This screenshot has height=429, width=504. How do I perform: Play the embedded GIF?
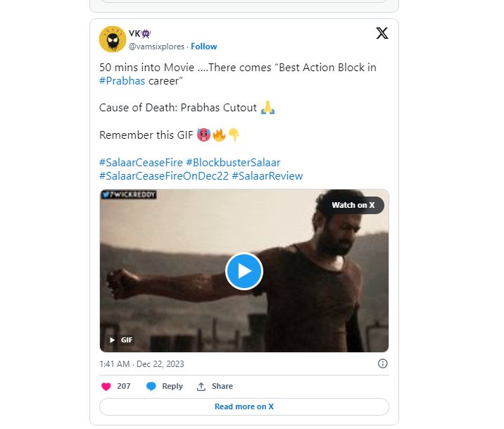point(244,271)
